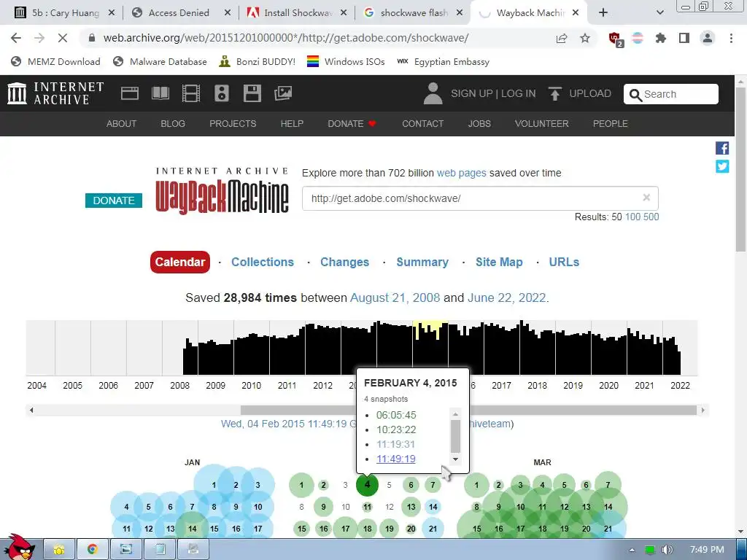Image resolution: width=747 pixels, height=560 pixels.
Task: Select year 2018 on timeline
Action: pos(537,385)
